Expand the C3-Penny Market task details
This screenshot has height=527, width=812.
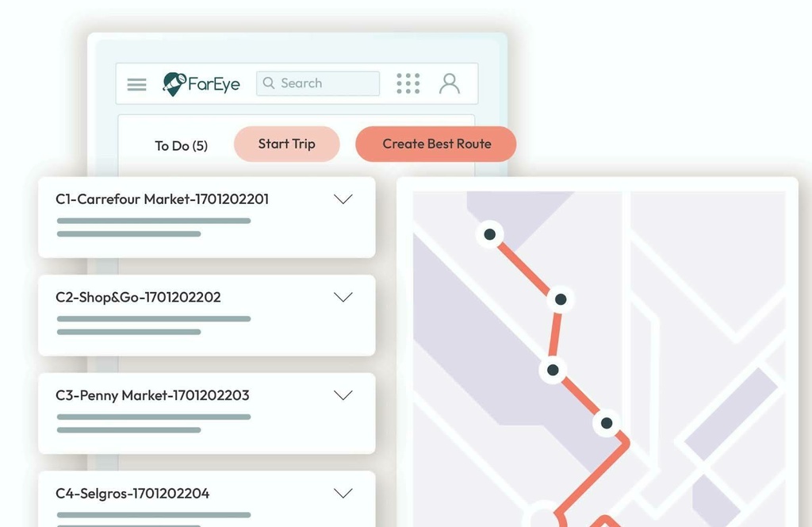coord(343,394)
